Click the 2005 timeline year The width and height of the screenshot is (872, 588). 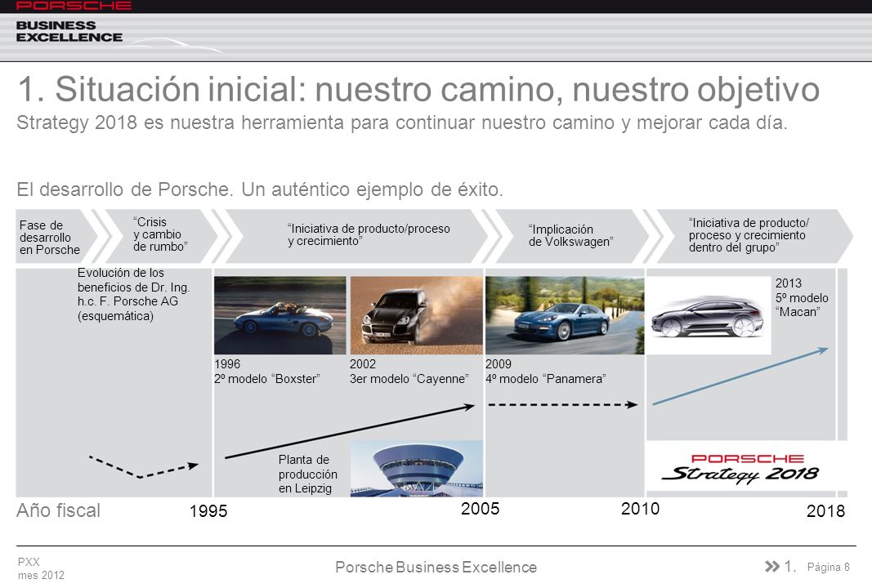pos(480,509)
